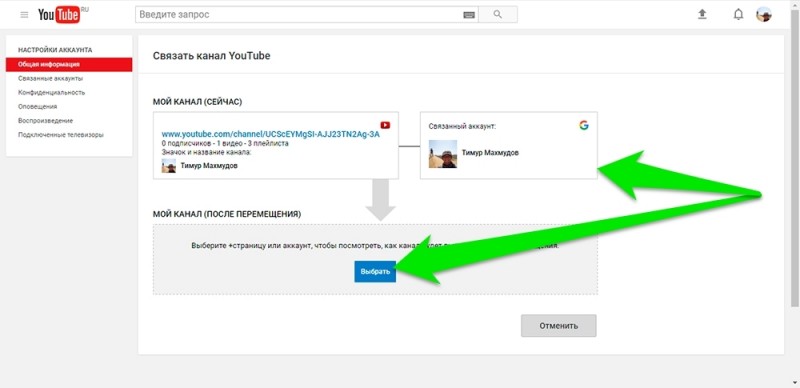Click the Google G icon in linked account

coord(584,125)
